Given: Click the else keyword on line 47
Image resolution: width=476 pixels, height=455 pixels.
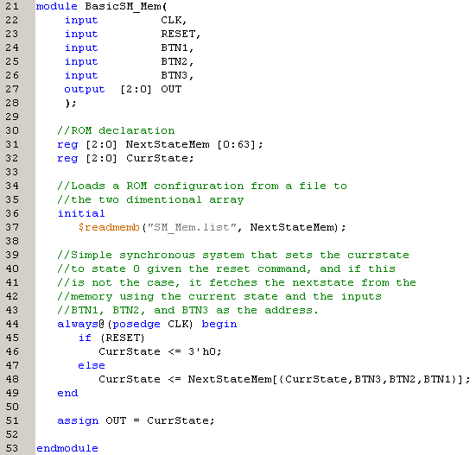Looking at the screenshot, I should 92,365.
